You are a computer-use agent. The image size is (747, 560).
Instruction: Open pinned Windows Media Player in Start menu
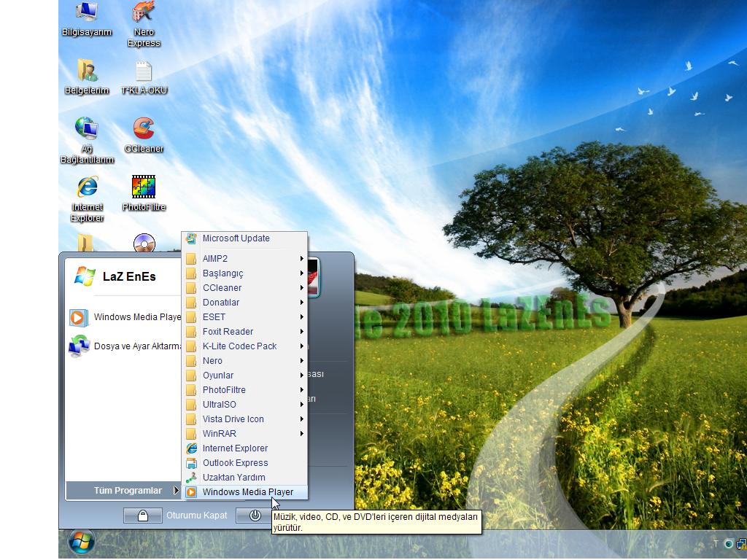(x=125, y=317)
